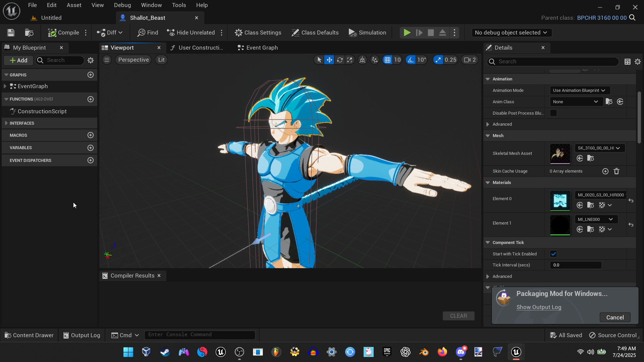Open the Debug menu
The image size is (644, 362).
tap(122, 5)
